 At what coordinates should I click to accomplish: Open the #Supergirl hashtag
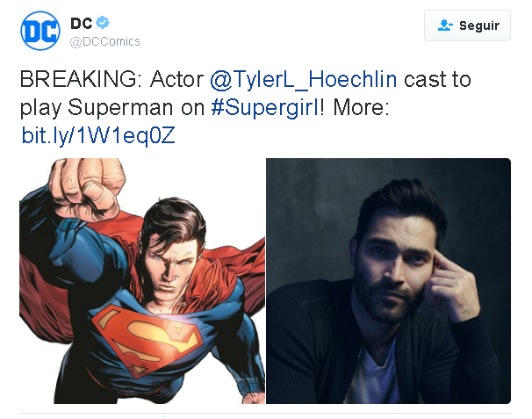point(268,109)
